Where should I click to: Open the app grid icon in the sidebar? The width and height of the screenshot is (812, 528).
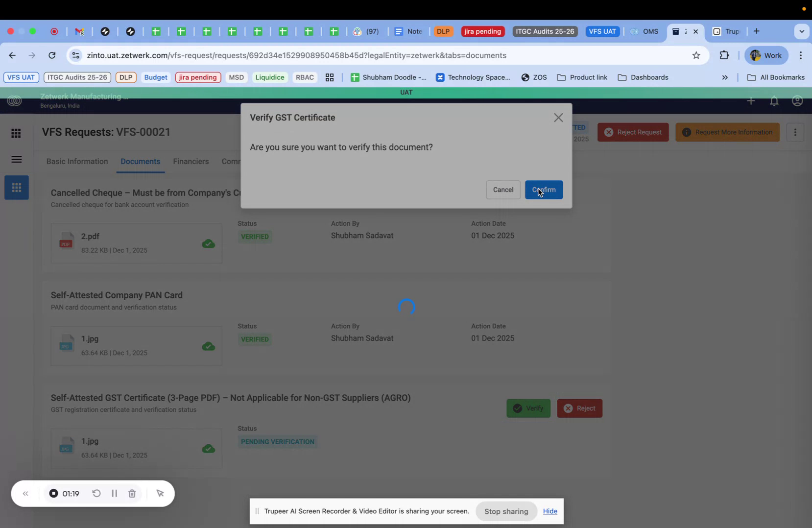pos(16,133)
